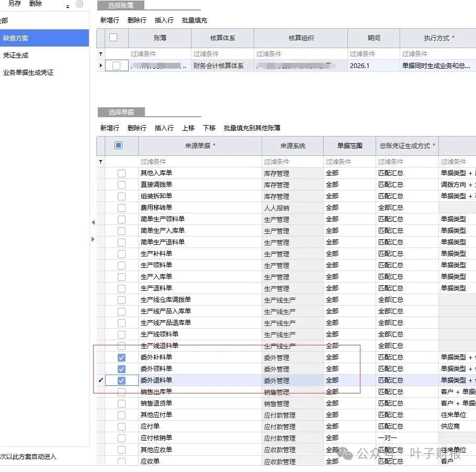
Task: Open the small dropdown arrow next to 删除
Action: tap(67, 7)
